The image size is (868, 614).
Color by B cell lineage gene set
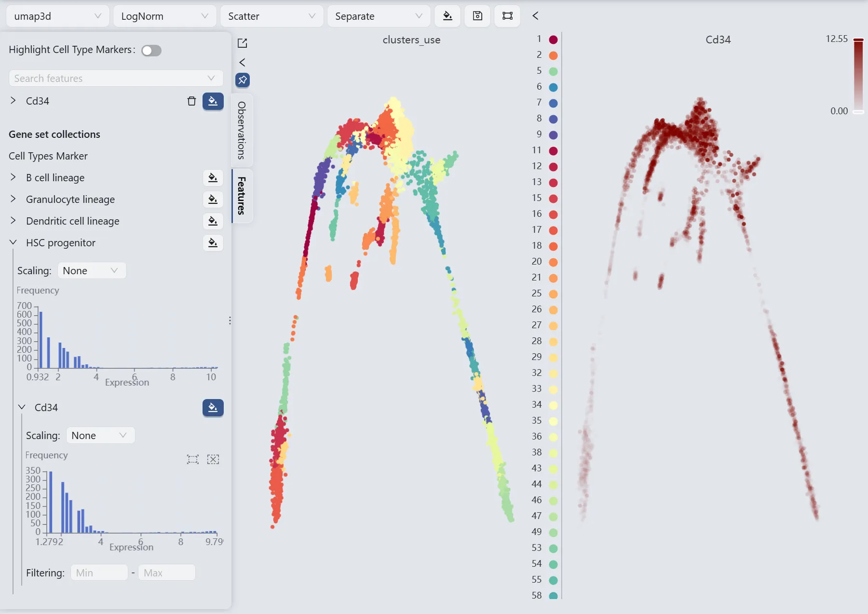pos(213,178)
